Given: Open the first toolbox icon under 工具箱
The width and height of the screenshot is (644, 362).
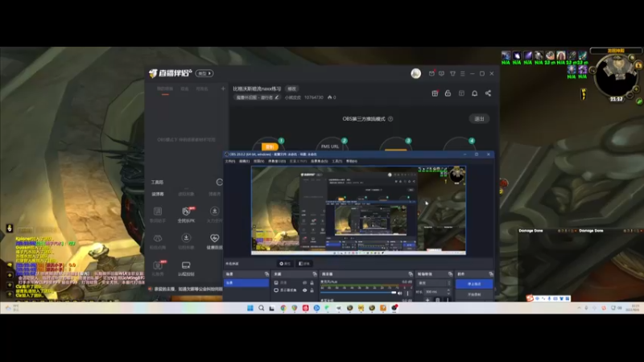Looking at the screenshot, I should coord(158,214).
